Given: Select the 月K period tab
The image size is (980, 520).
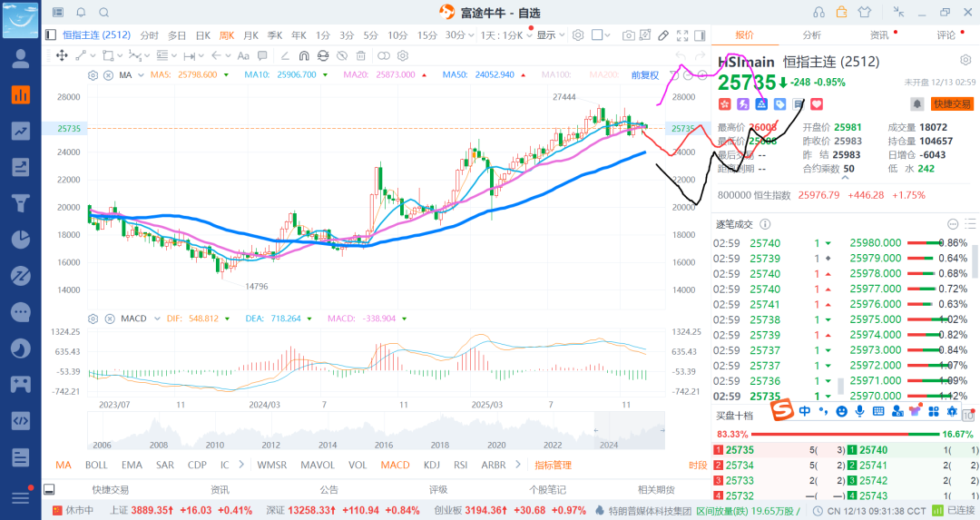Looking at the screenshot, I should click(x=250, y=35).
